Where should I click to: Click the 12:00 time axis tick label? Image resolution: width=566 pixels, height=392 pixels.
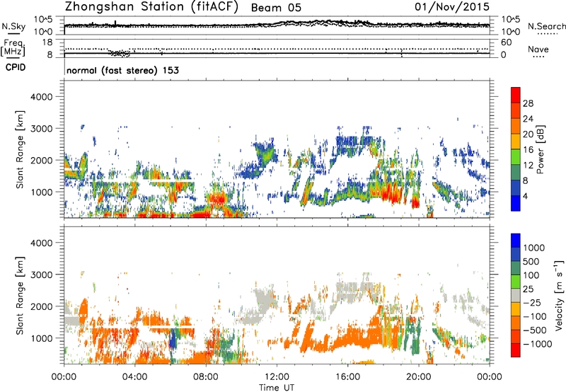(x=277, y=377)
